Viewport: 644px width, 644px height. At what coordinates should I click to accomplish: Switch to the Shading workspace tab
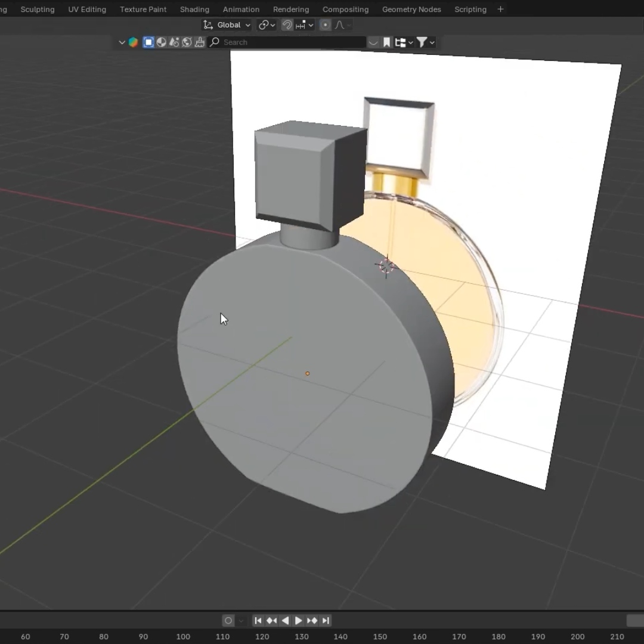[x=194, y=10]
